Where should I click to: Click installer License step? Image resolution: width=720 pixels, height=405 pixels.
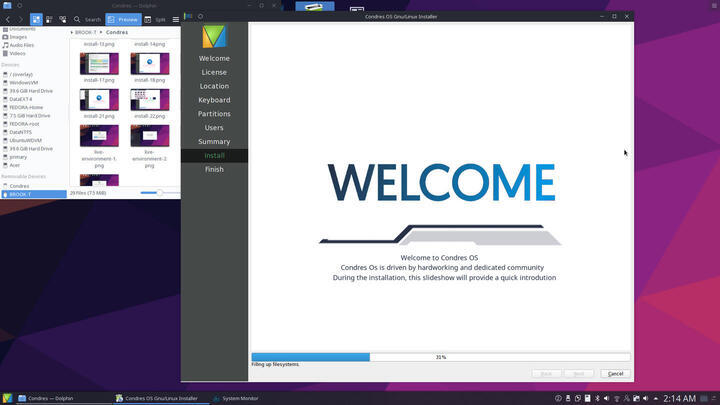(214, 72)
